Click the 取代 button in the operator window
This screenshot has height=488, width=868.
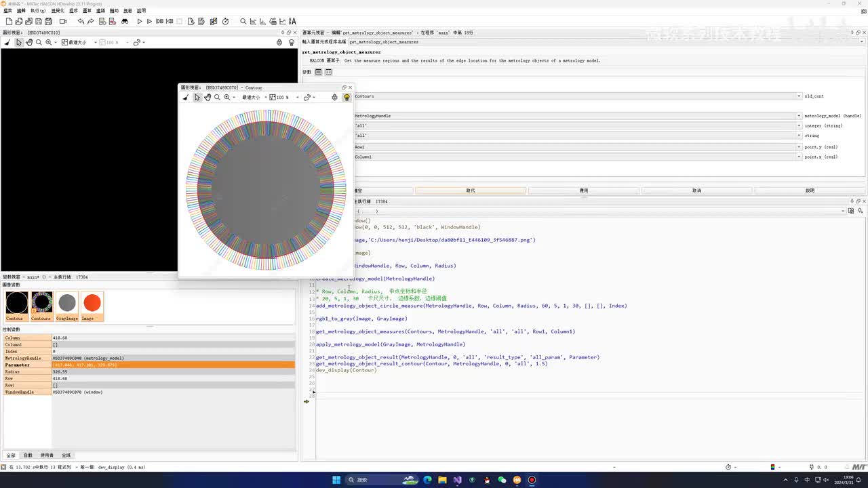point(471,190)
